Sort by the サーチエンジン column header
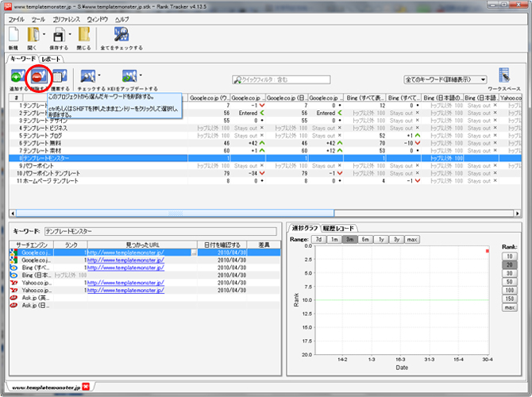The width and height of the screenshot is (532, 397). click(32, 245)
